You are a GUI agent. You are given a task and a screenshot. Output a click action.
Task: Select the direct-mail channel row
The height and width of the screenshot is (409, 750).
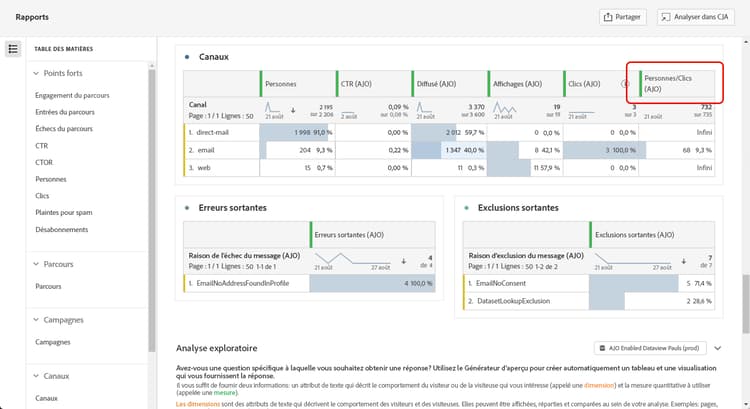[449, 133]
